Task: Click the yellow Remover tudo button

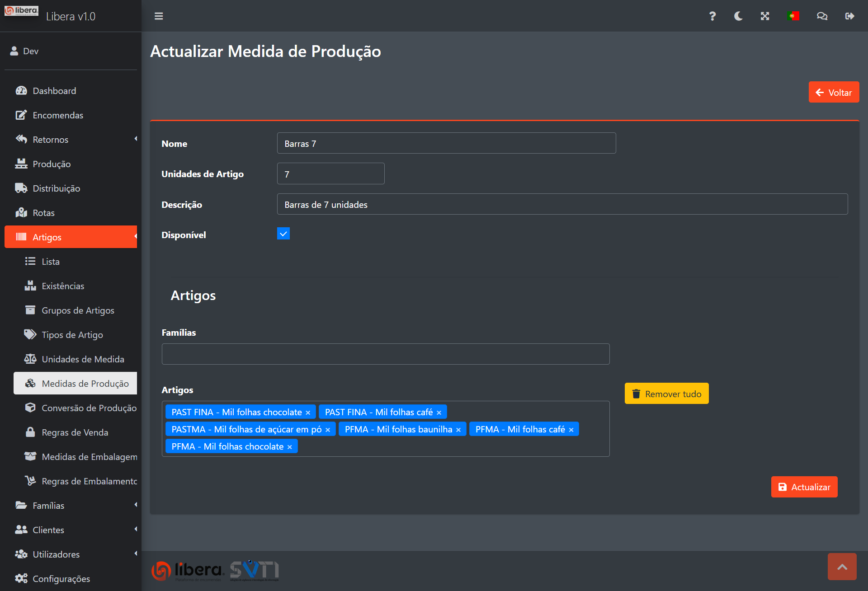Action: (x=666, y=394)
